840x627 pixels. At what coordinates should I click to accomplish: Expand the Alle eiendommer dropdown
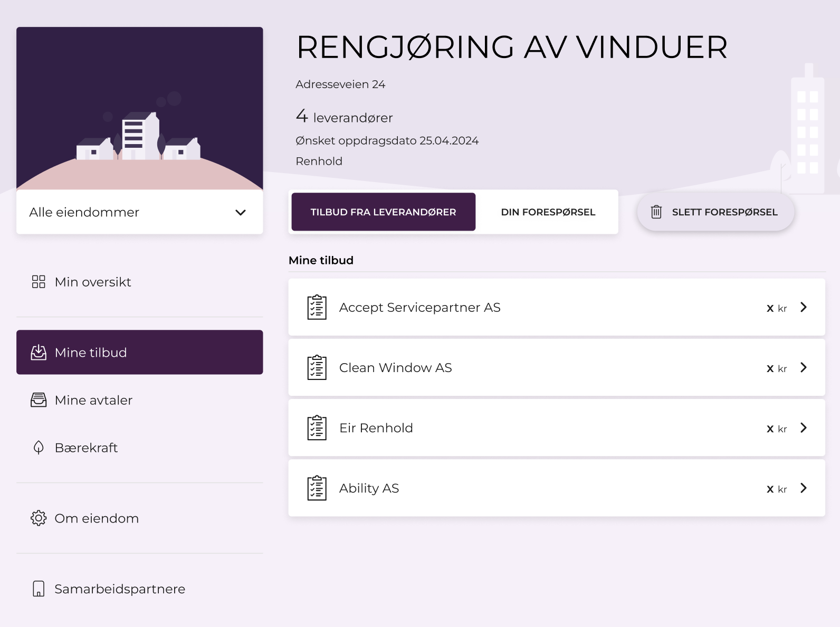(140, 212)
